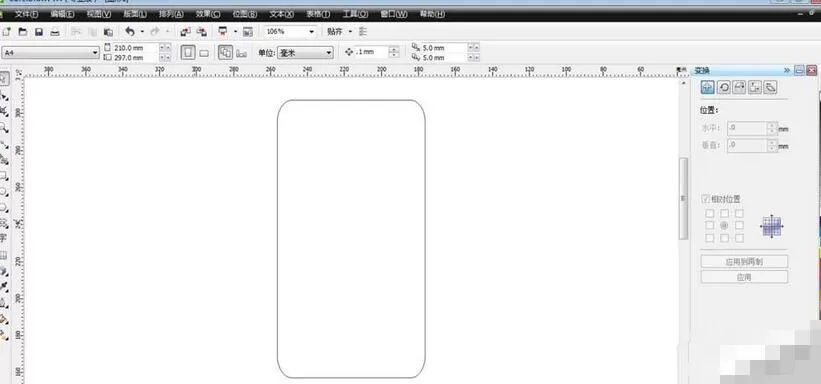The width and height of the screenshot is (821, 384).
Task: Toggle the Relative Position checkbox
Action: 706,199
